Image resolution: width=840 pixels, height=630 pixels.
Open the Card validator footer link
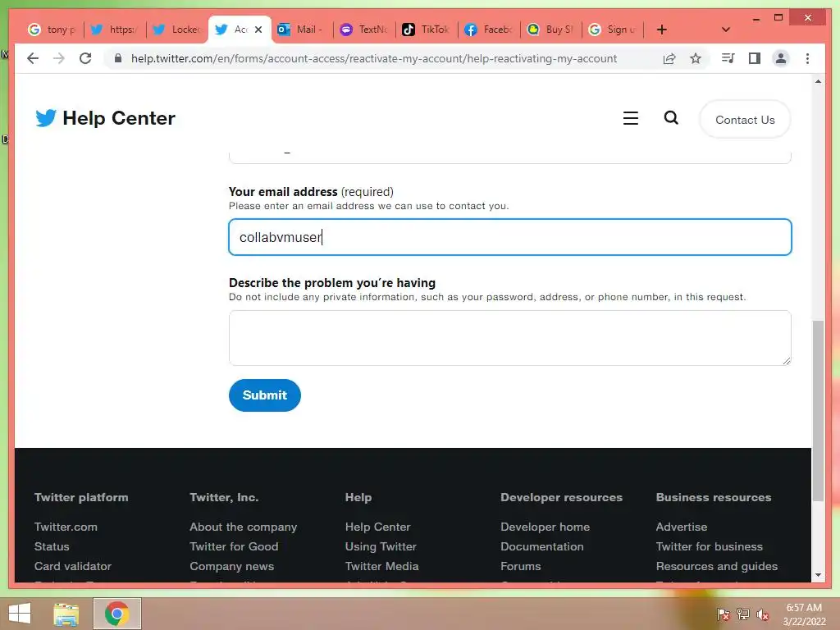click(x=73, y=566)
